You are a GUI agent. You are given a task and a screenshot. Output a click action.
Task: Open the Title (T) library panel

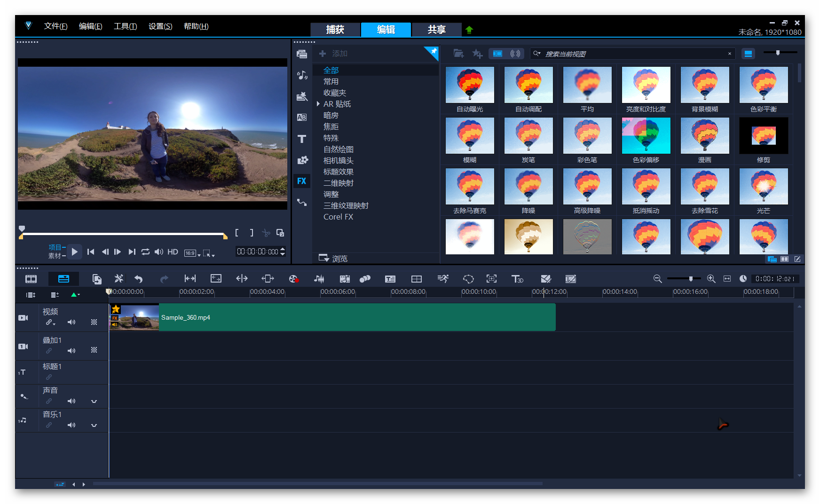click(302, 139)
